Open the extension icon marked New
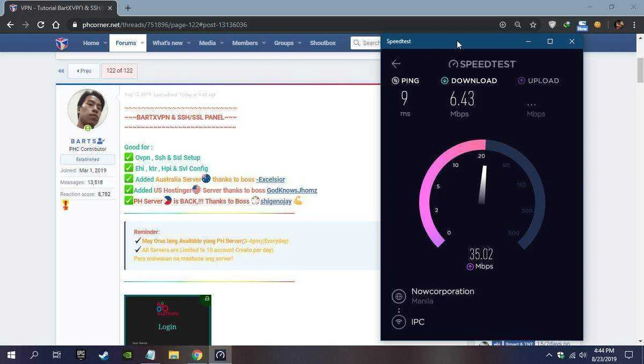The height and width of the screenshot is (364, 644). (582, 25)
